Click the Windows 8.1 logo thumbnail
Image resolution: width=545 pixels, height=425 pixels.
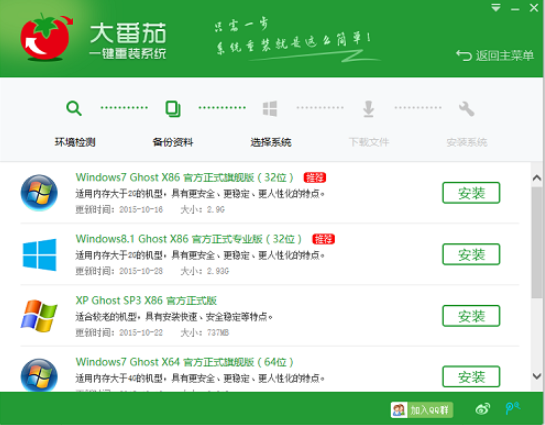click(39, 254)
